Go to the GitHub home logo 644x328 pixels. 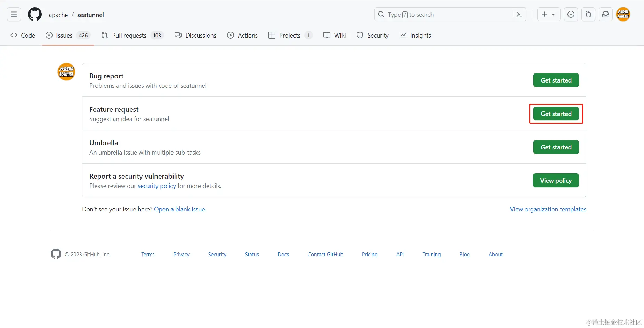pos(35,14)
